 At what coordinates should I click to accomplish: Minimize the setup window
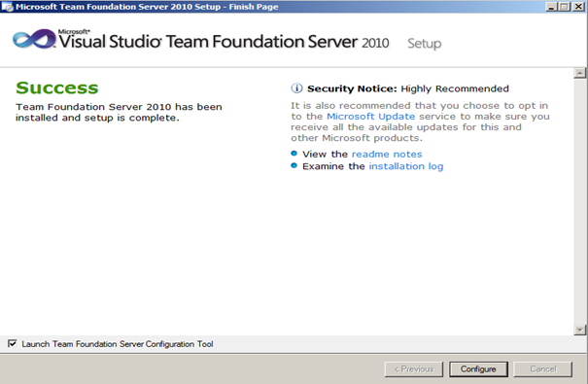(x=551, y=7)
